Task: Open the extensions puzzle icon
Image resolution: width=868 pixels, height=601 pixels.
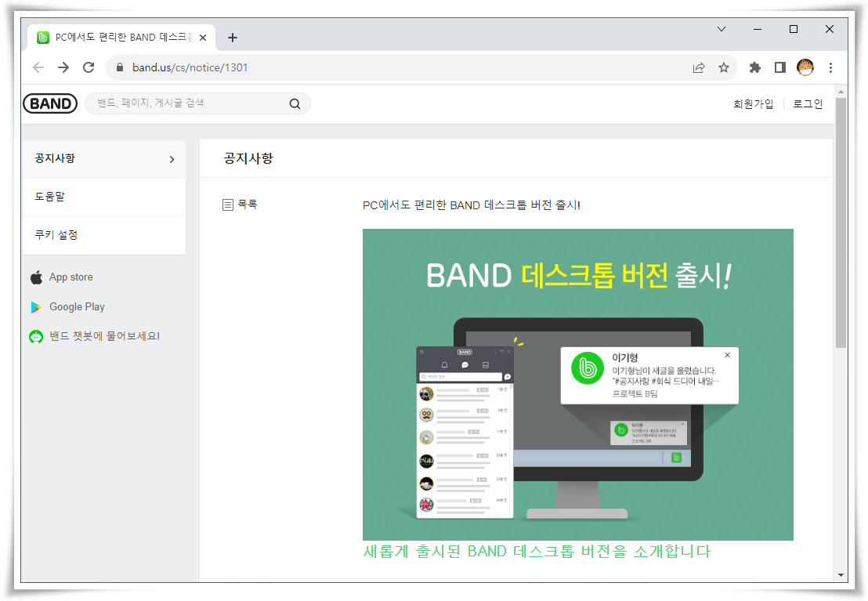Action: [x=755, y=67]
